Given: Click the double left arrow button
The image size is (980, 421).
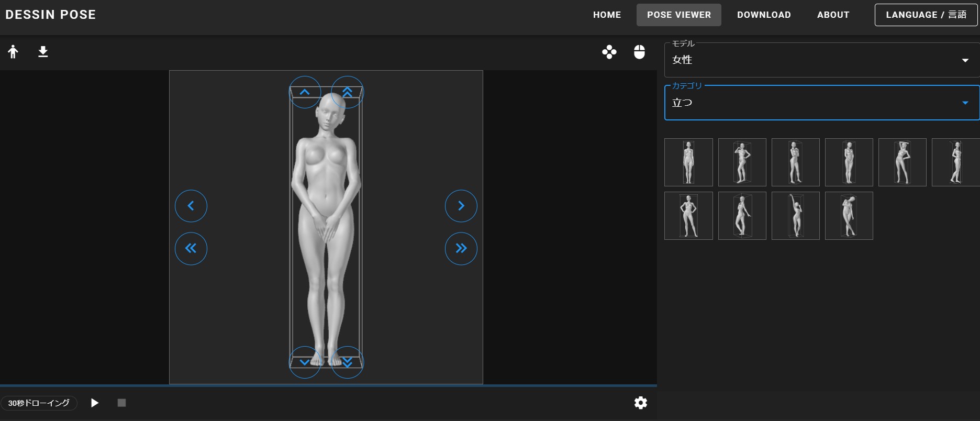Looking at the screenshot, I should [x=191, y=248].
